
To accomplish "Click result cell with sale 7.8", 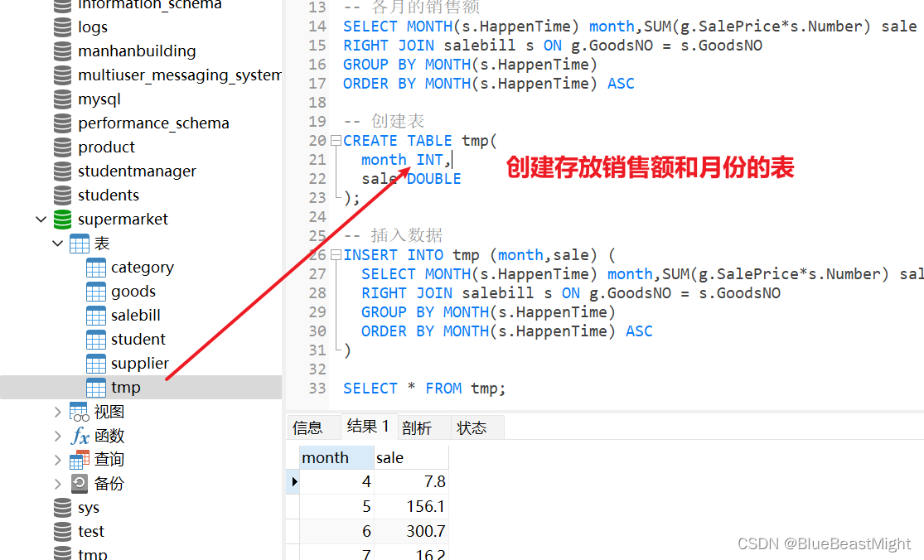I will pyautogui.click(x=411, y=481).
